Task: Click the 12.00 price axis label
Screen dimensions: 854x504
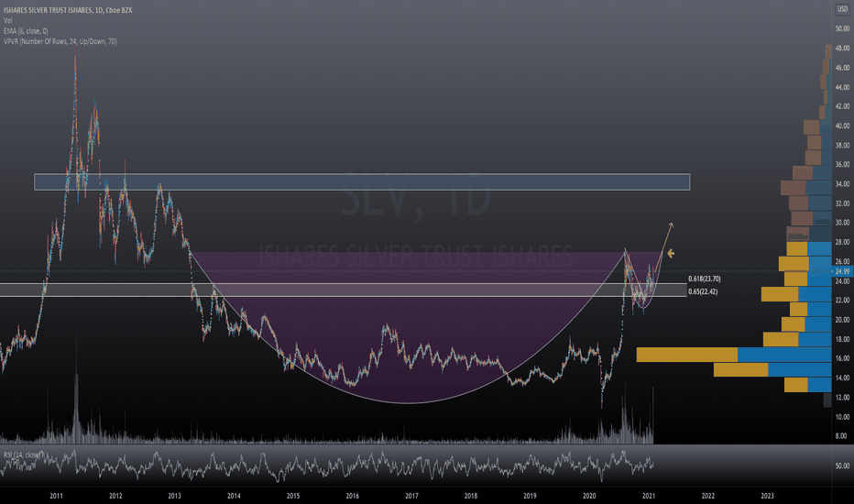Action: 842,397
